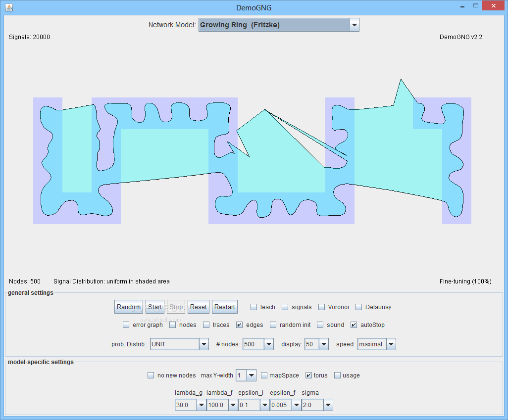
Task: Click the Random button
Action: [x=129, y=307]
